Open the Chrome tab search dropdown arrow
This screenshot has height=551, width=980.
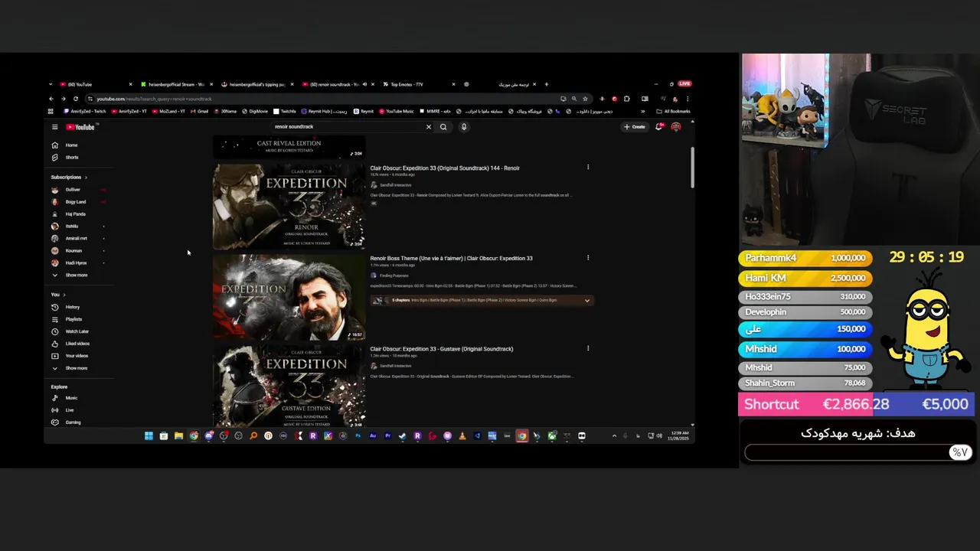(51, 84)
